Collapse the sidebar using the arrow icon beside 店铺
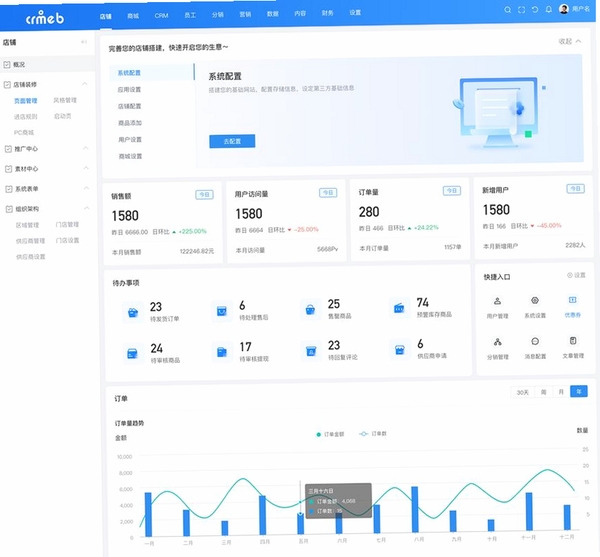This screenshot has width=600, height=557. [x=84, y=42]
